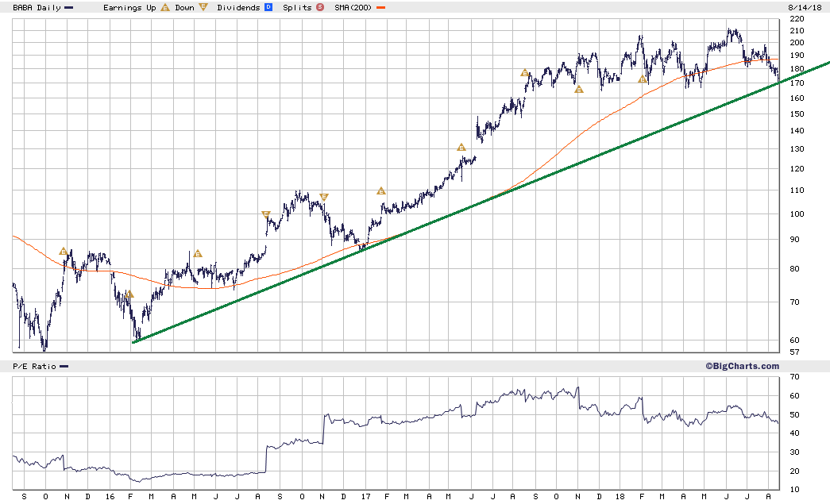Click the '18' year label on time axis

click(x=620, y=497)
